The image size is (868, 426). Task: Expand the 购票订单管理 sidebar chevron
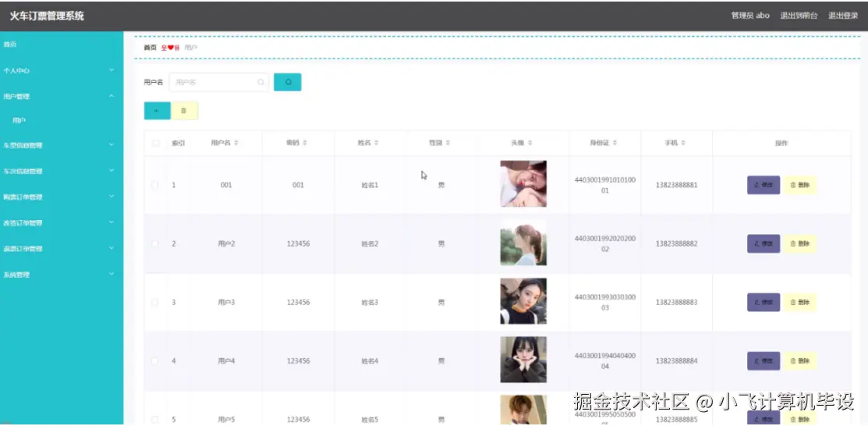click(112, 196)
